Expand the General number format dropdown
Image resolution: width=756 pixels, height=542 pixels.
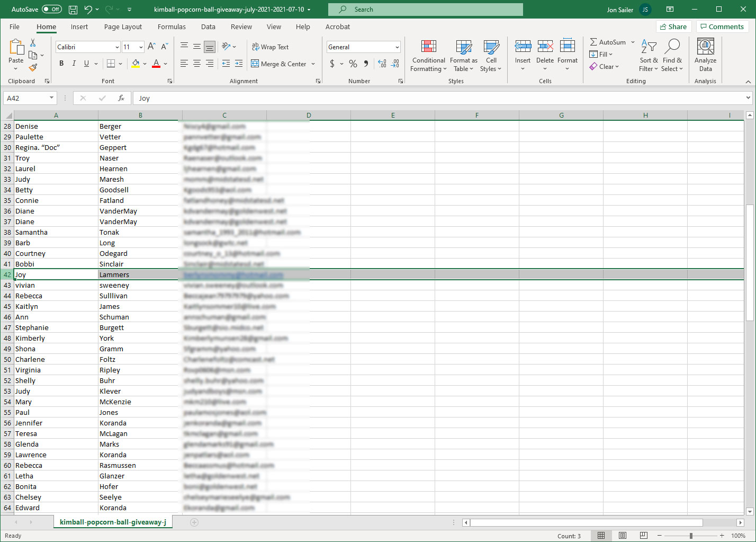tap(397, 47)
